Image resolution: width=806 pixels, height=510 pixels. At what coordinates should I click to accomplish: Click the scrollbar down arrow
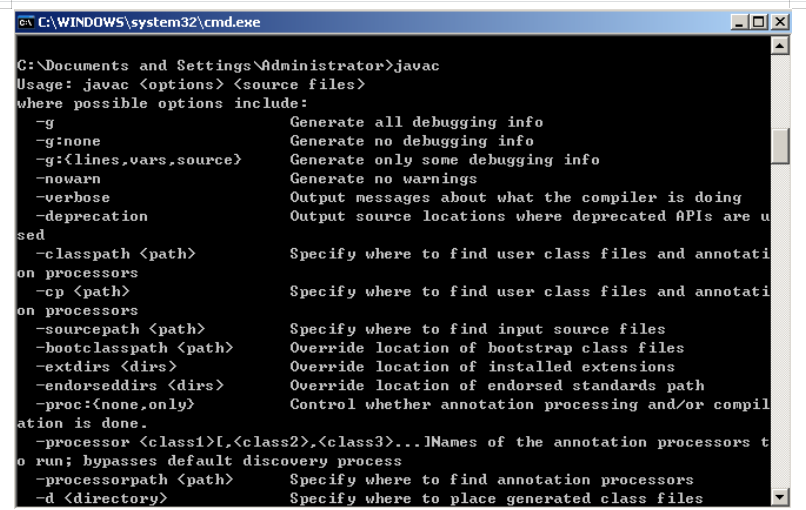[780, 497]
